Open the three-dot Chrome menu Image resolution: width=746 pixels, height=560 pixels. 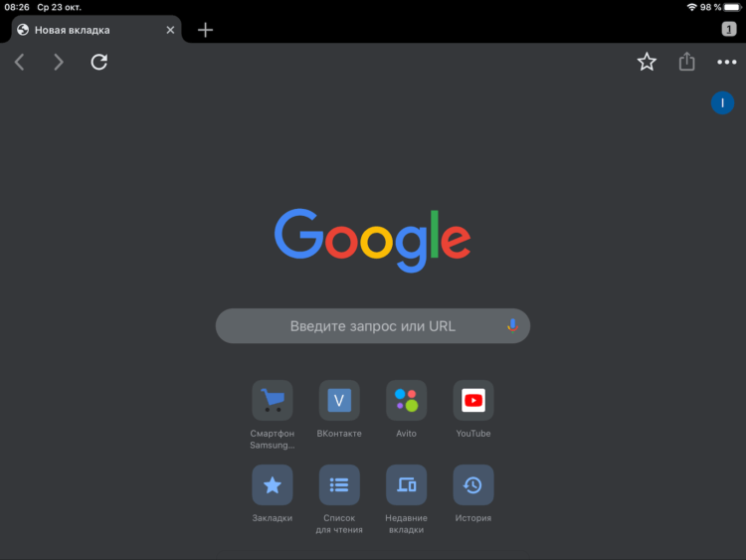click(x=726, y=62)
